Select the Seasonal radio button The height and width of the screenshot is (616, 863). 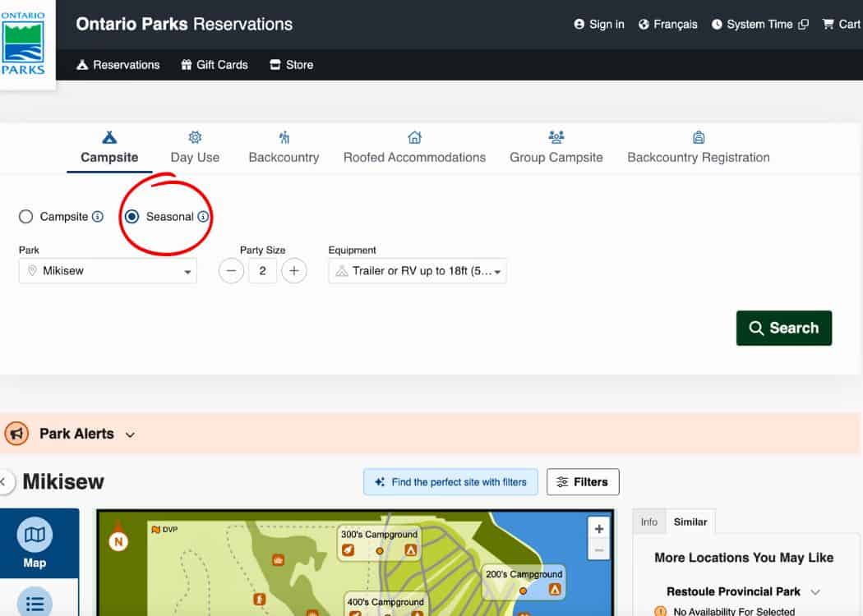[x=132, y=217]
